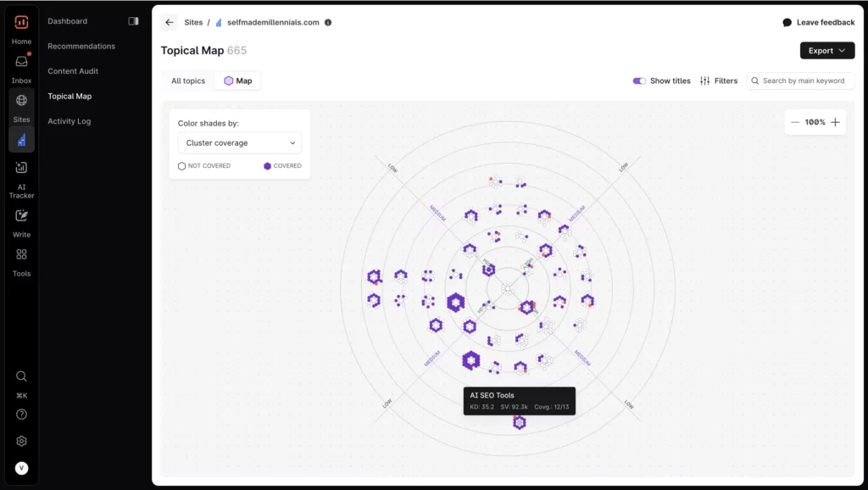The width and height of the screenshot is (868, 490).
Task: Click the zoom out minus button
Action: click(795, 122)
